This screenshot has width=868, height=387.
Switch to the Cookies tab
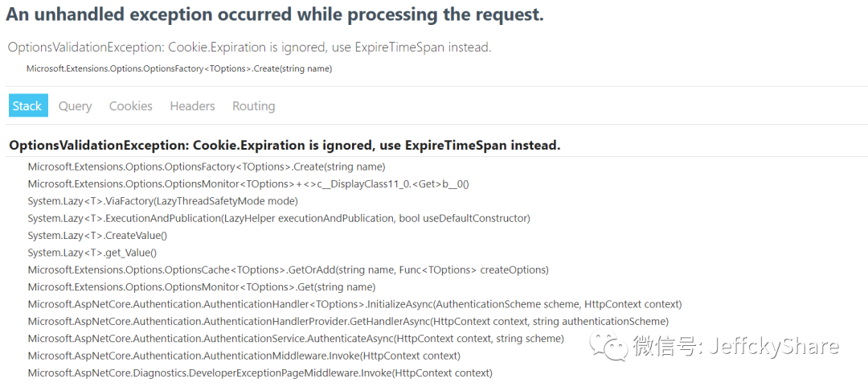131,106
